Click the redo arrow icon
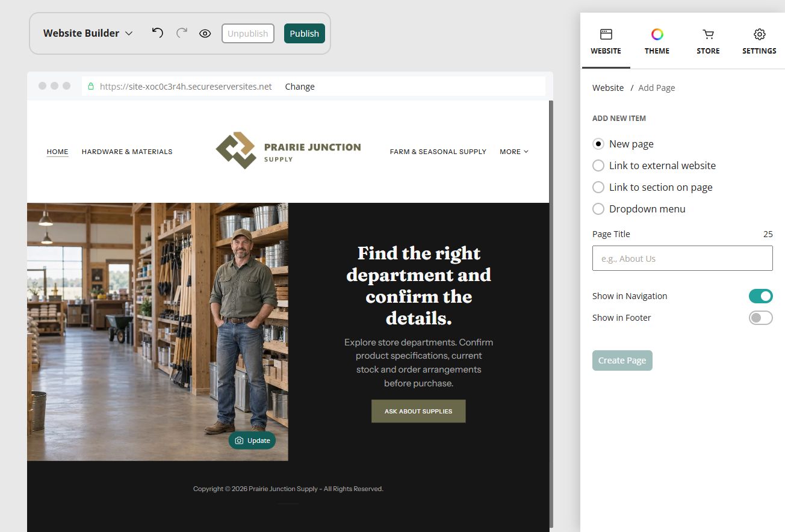The image size is (785, 532). [182, 33]
